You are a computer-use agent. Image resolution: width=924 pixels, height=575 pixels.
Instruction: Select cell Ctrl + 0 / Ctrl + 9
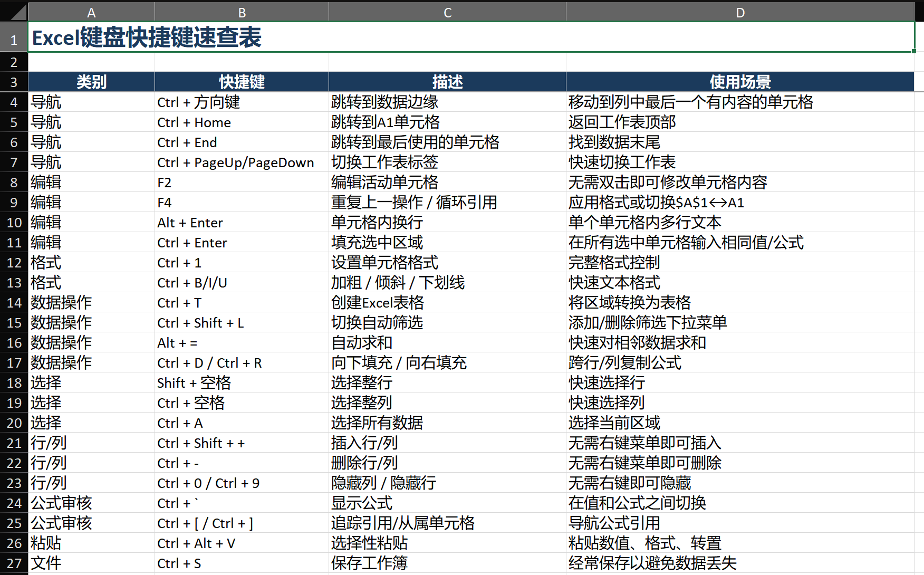pos(242,483)
